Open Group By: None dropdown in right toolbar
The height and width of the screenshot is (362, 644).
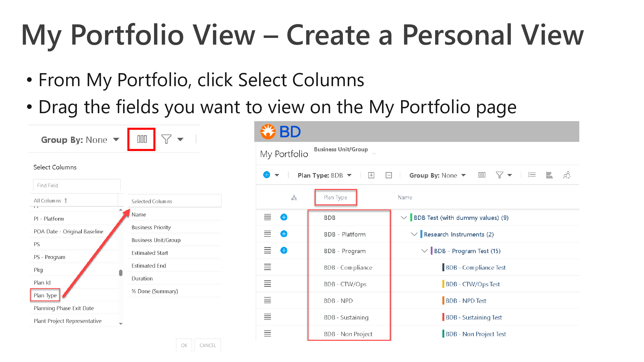438,175
